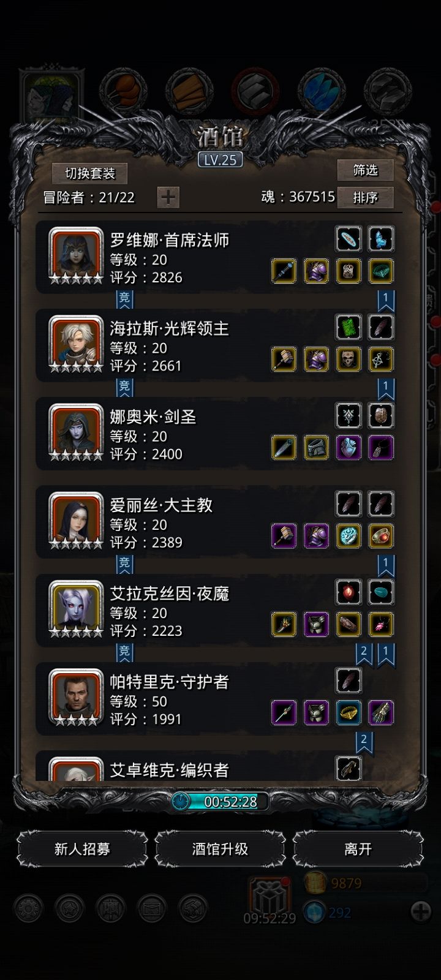Toggle the 竞 flag under 海拉斯·光辉领主
The image size is (441, 980).
point(124,387)
